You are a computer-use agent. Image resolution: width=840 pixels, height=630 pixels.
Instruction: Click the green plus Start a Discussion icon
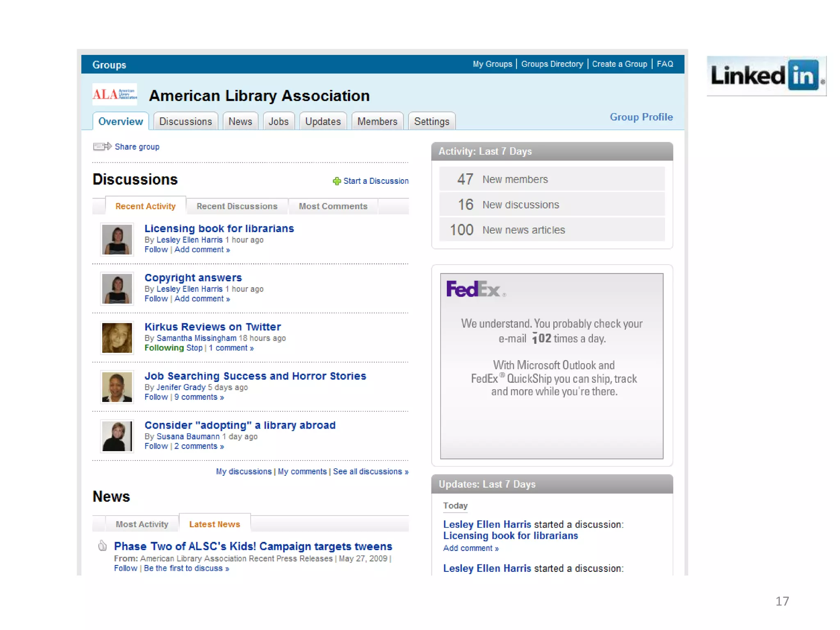click(337, 181)
